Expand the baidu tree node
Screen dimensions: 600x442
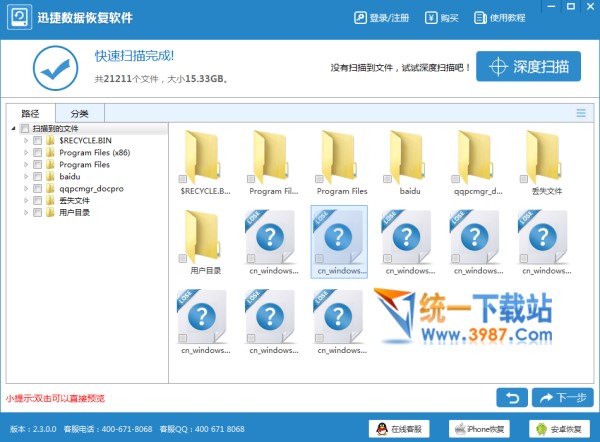[x=26, y=176]
